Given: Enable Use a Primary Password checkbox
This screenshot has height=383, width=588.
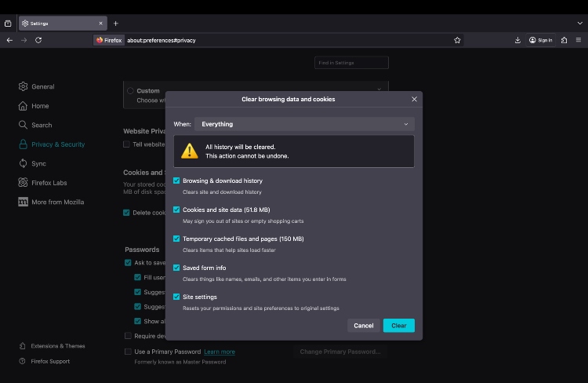Looking at the screenshot, I should click(x=128, y=352).
